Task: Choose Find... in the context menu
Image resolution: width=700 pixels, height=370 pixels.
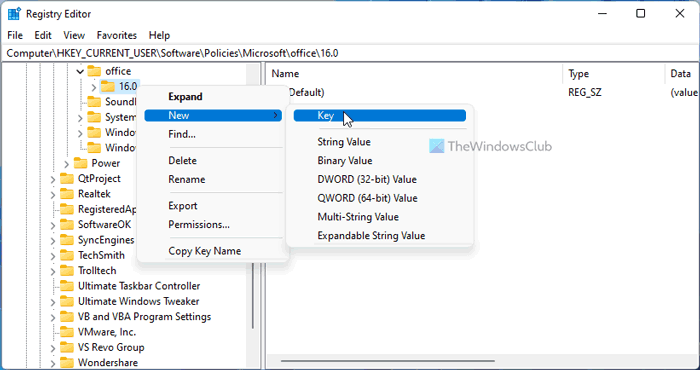Action: [213, 134]
